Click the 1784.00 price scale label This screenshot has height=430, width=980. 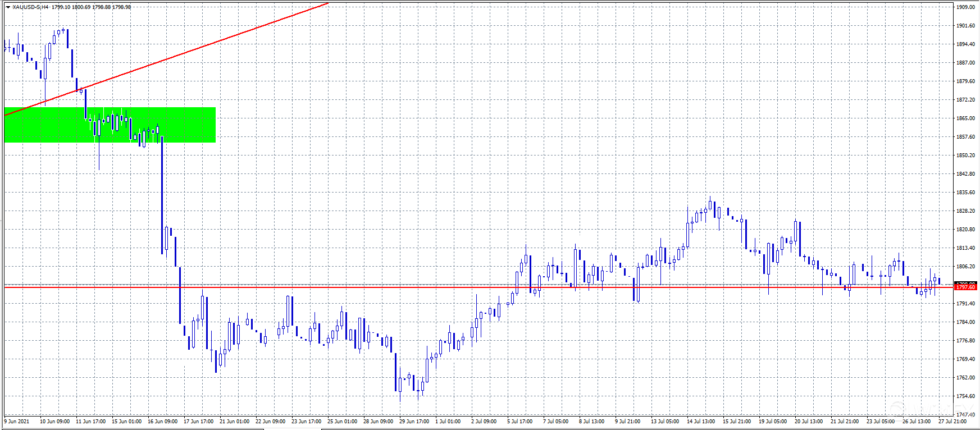[965, 322]
